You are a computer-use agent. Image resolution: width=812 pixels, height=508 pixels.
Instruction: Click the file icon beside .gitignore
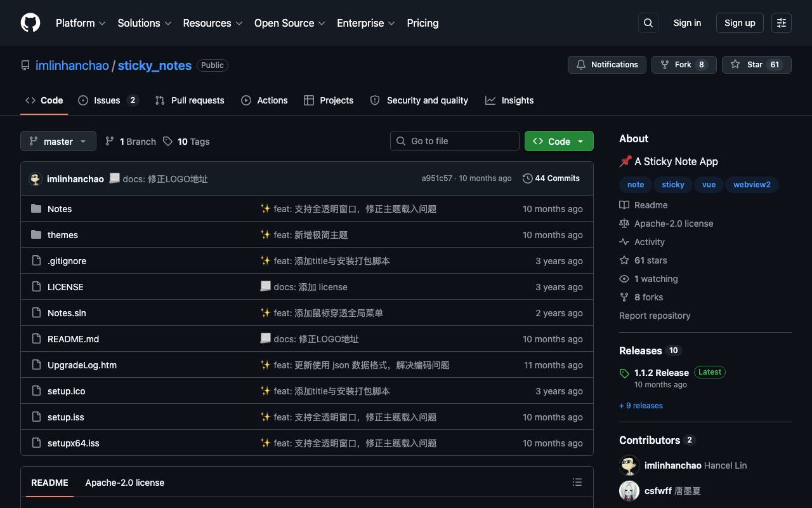[x=36, y=261]
